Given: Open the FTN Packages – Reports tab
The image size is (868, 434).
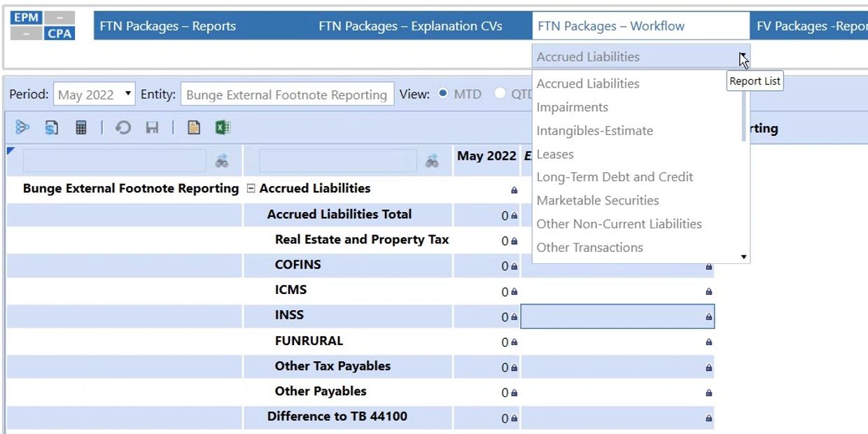Looking at the screenshot, I should click(x=168, y=26).
